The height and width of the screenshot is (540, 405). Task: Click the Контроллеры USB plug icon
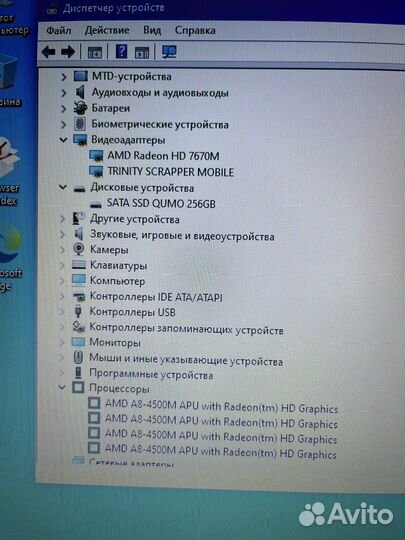coord(78,312)
